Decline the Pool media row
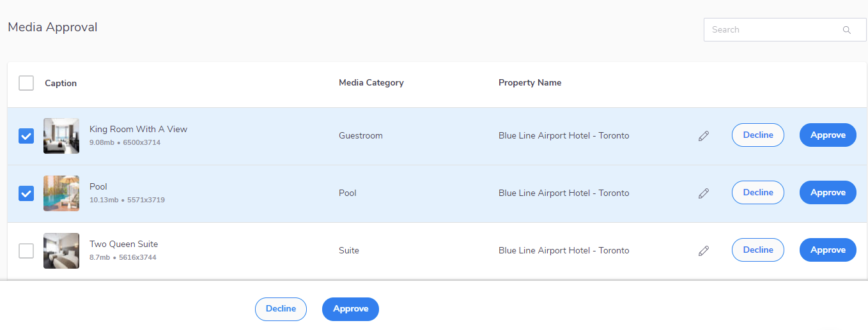 (758, 193)
